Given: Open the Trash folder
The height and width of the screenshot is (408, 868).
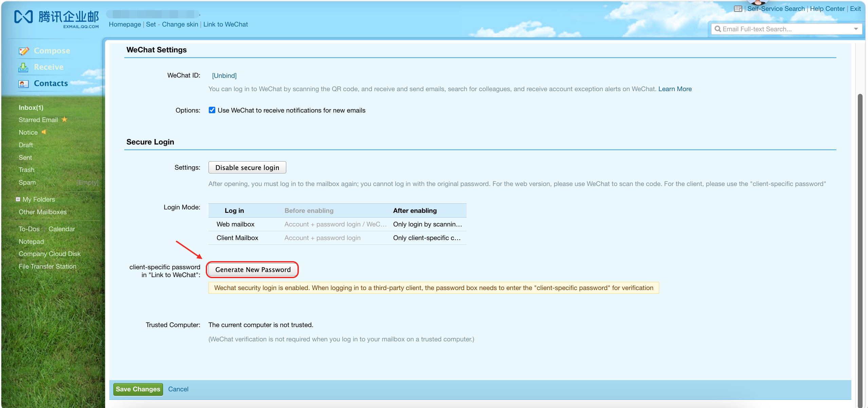Looking at the screenshot, I should click(26, 170).
